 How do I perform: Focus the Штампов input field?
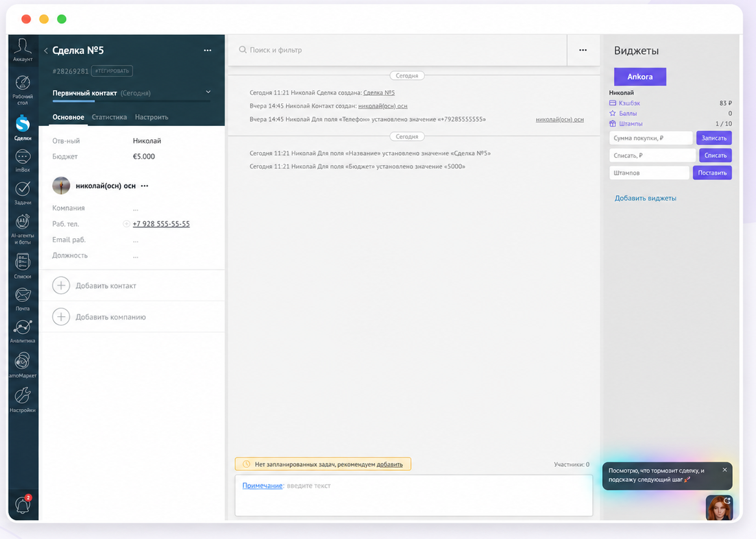tap(650, 173)
